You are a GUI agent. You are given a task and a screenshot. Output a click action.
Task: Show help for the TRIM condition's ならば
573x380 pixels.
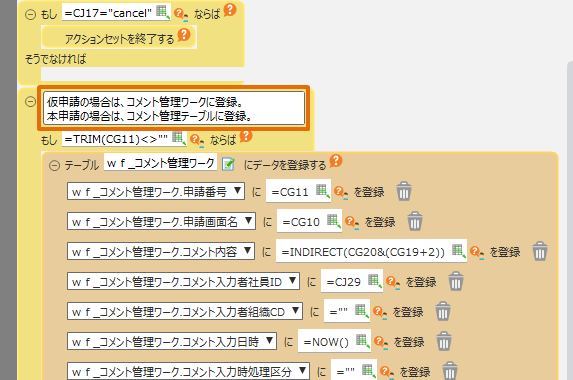tap(246, 136)
